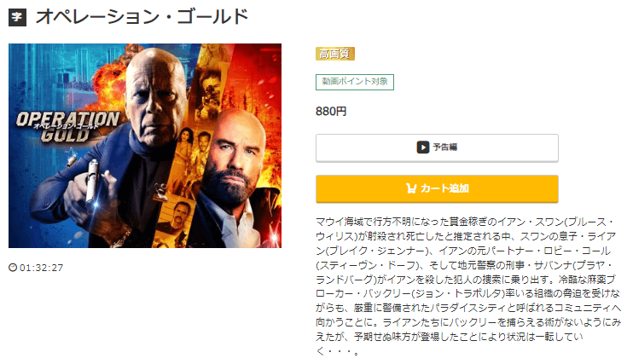Screen dimensions: 627x364
Task: Open the 予告編 trailer button
Action: click(437, 147)
